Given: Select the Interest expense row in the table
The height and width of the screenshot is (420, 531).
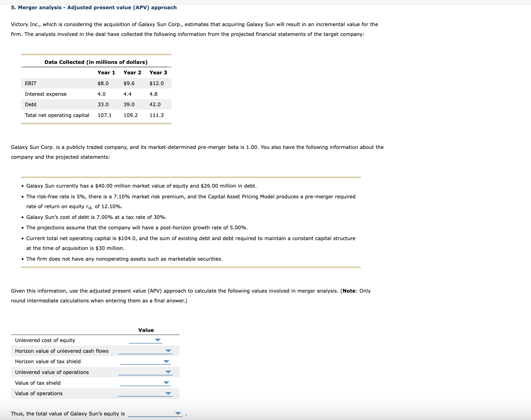Looking at the screenshot, I should click(45, 94).
